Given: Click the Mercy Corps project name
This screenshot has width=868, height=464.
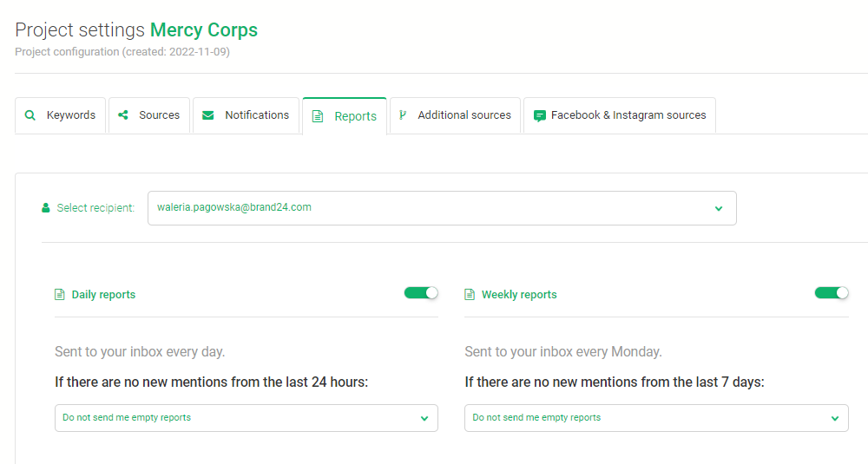Looking at the screenshot, I should click(x=204, y=29).
